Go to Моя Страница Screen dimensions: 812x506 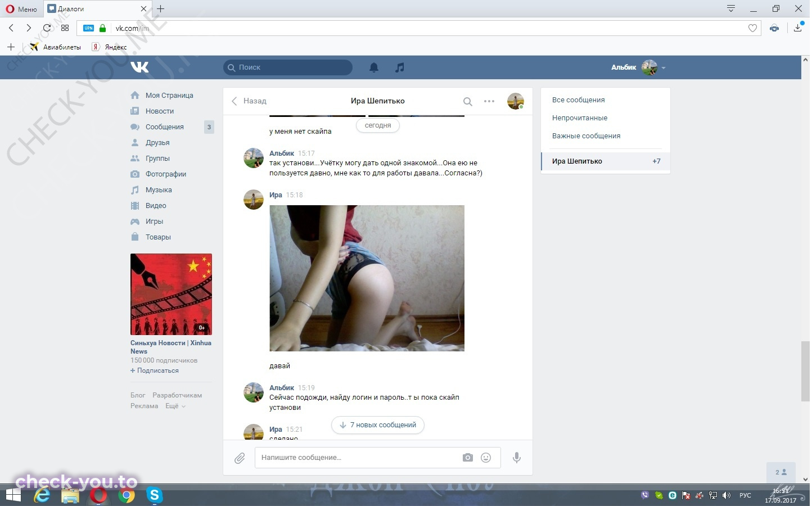pos(169,96)
